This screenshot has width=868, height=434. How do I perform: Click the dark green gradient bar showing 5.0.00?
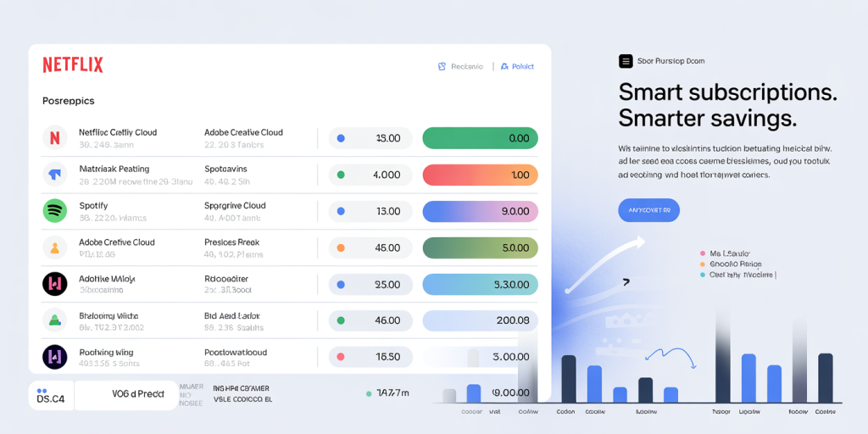[480, 248]
